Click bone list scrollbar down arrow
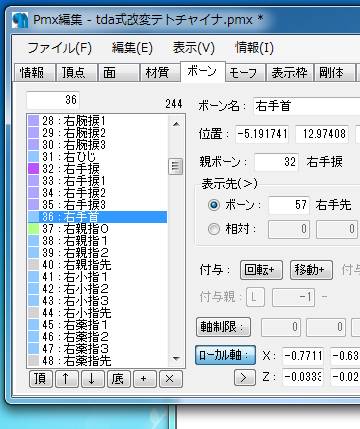360x429 pixels. (x=176, y=359)
